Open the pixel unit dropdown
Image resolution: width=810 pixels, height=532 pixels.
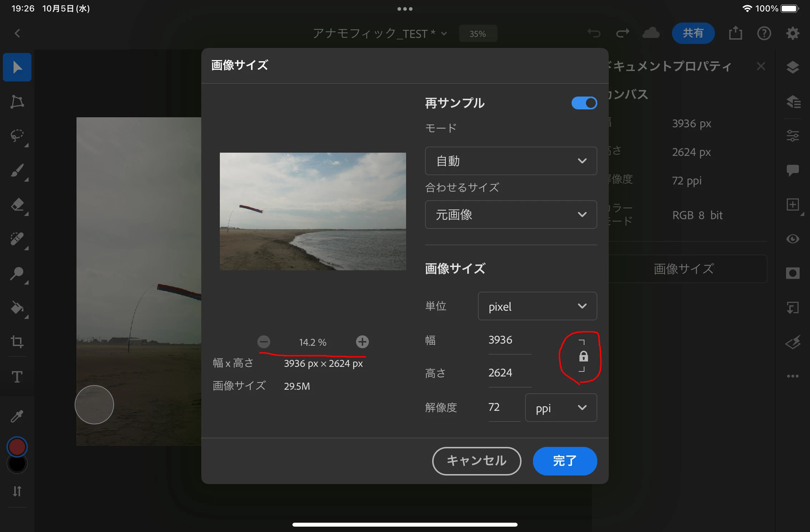pyautogui.click(x=537, y=306)
